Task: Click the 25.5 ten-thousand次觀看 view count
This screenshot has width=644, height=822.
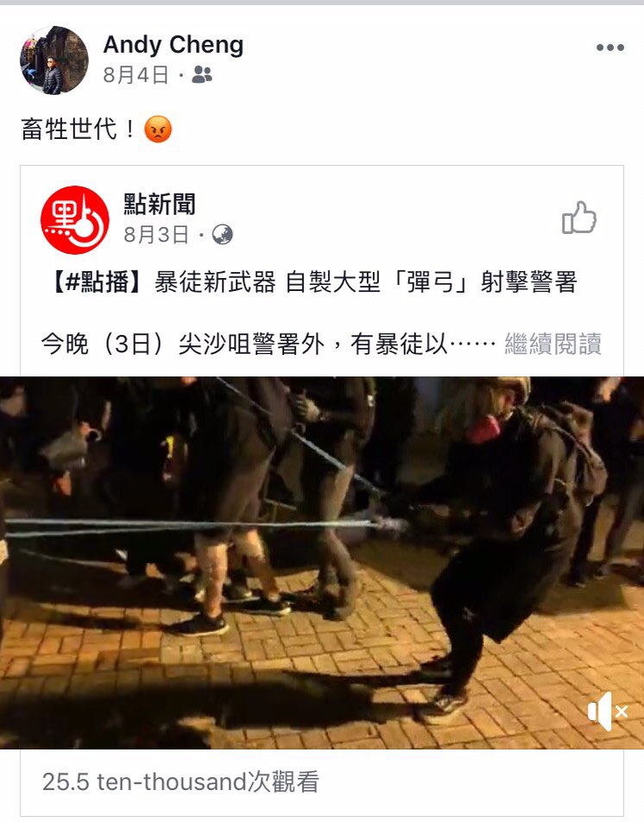Action: pyautogui.click(x=180, y=781)
